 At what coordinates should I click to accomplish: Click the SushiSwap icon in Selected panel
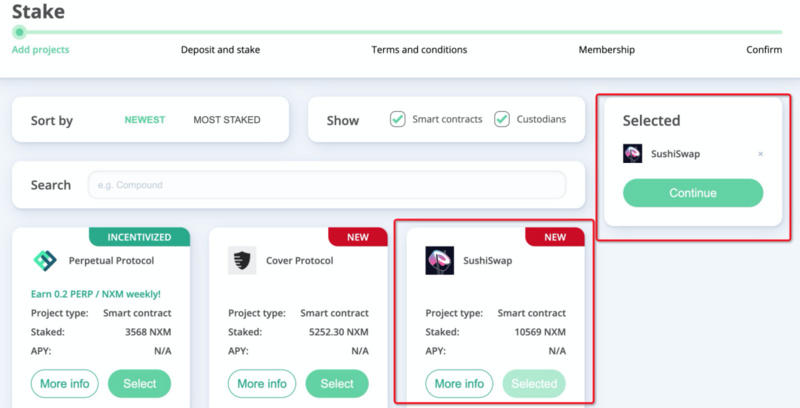(632, 154)
